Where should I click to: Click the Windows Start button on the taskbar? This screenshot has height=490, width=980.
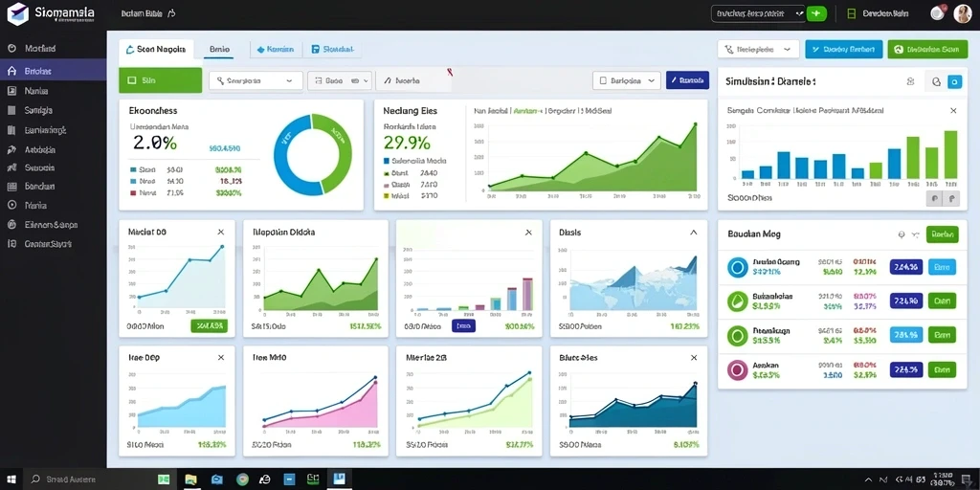click(x=11, y=479)
